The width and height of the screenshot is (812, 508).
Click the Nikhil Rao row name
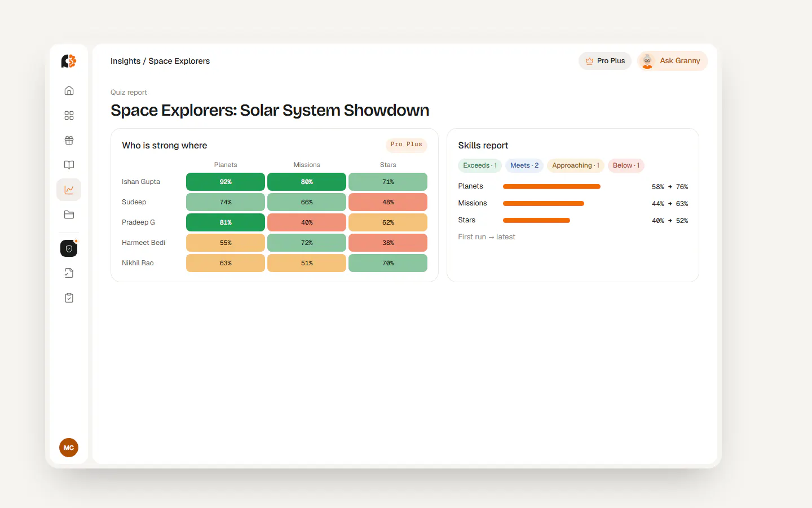click(x=138, y=263)
